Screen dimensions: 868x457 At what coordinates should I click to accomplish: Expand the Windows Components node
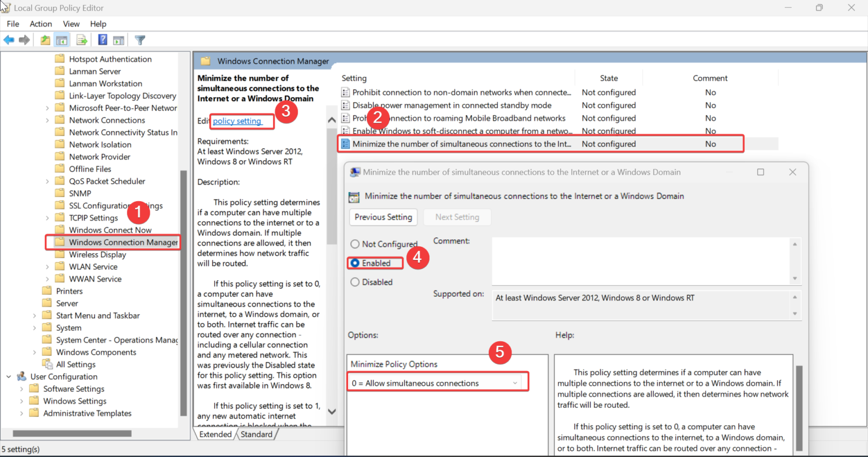[x=34, y=352]
